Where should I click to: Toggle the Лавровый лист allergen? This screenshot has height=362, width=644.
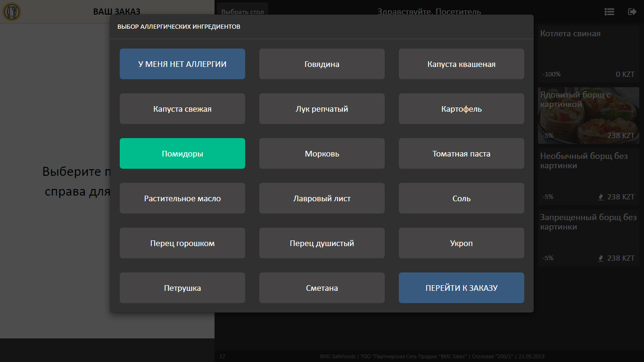click(322, 198)
